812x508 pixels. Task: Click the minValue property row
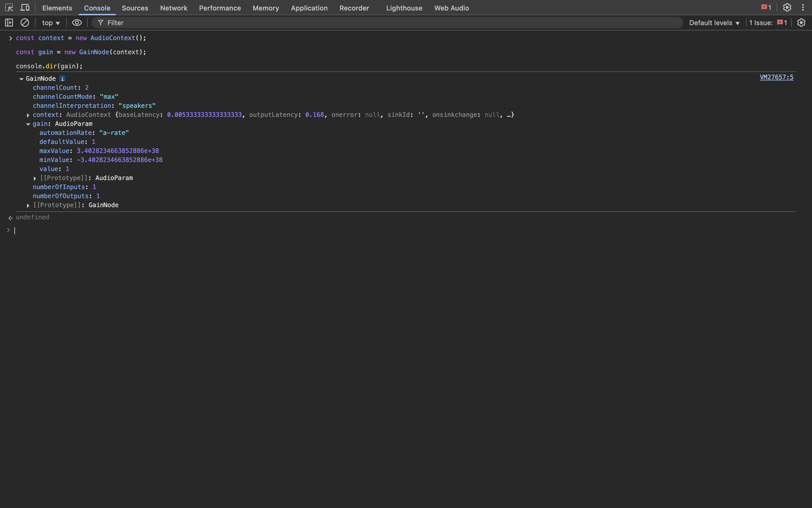(x=101, y=160)
